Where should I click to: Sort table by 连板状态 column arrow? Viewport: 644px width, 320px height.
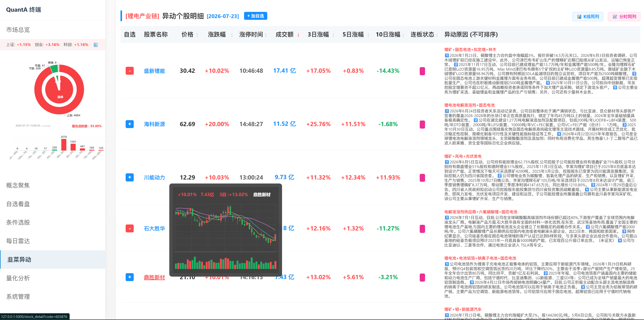coord(437,35)
